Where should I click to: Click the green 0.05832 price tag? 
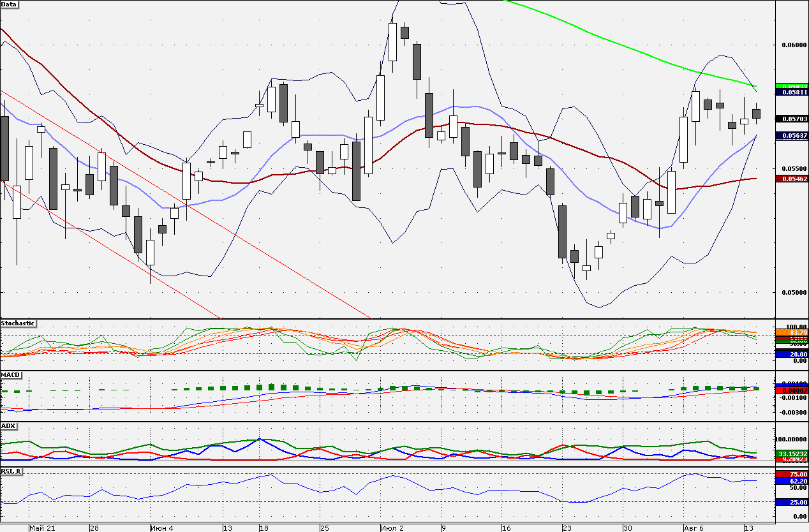coord(792,85)
